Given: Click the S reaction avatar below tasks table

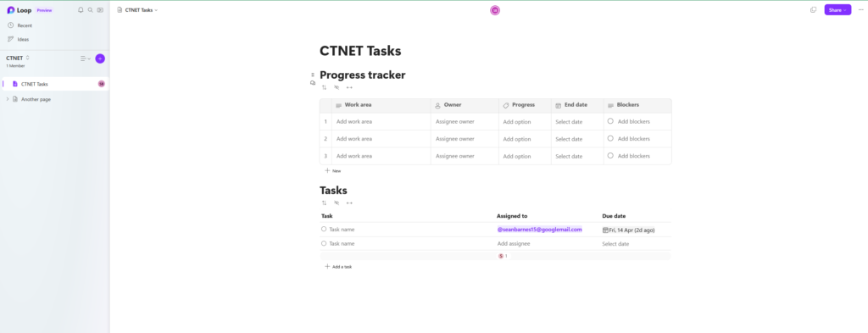Looking at the screenshot, I should pos(501,256).
